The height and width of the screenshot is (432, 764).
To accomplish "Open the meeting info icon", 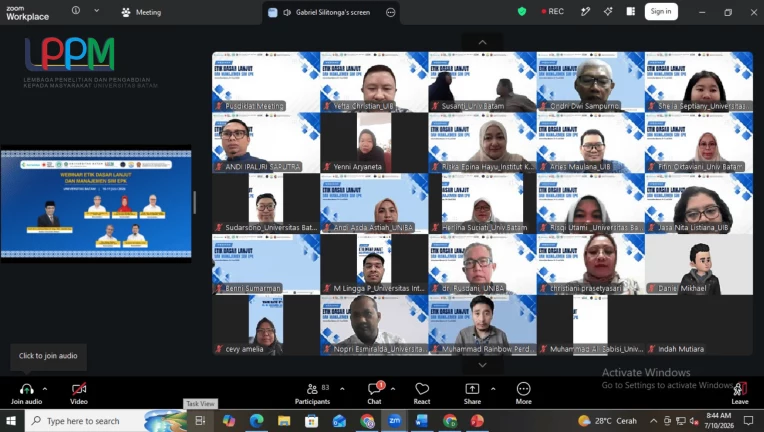I will 76,10.
